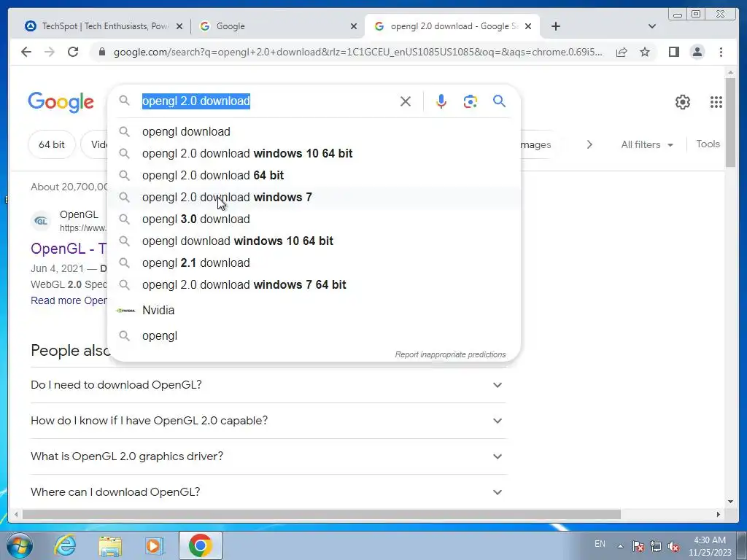The height and width of the screenshot is (560, 747).
Task: Click Chrome icon on taskbar
Action: (x=200, y=545)
